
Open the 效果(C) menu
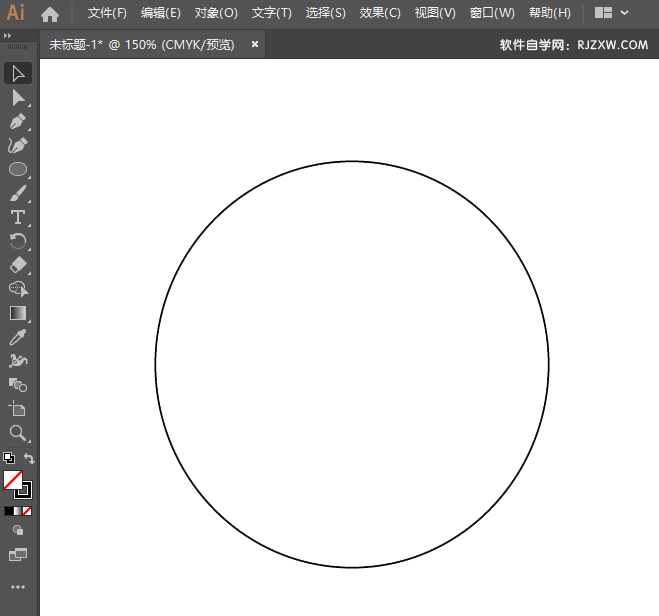click(x=380, y=13)
